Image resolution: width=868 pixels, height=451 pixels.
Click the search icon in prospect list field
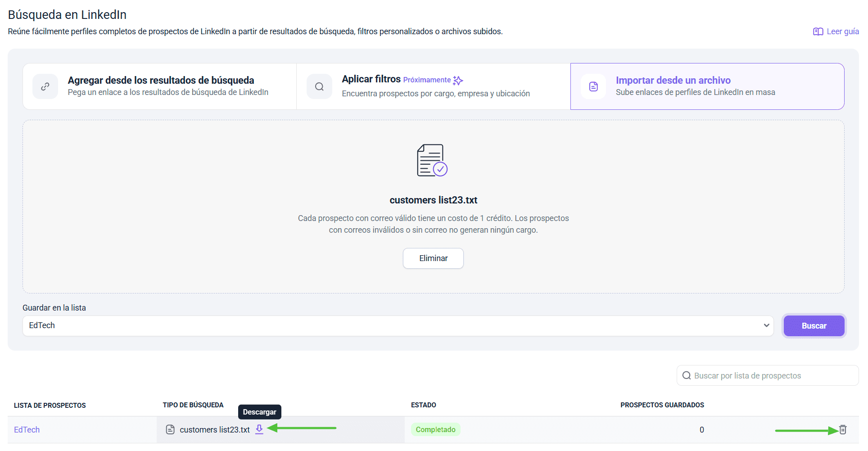[x=687, y=375]
